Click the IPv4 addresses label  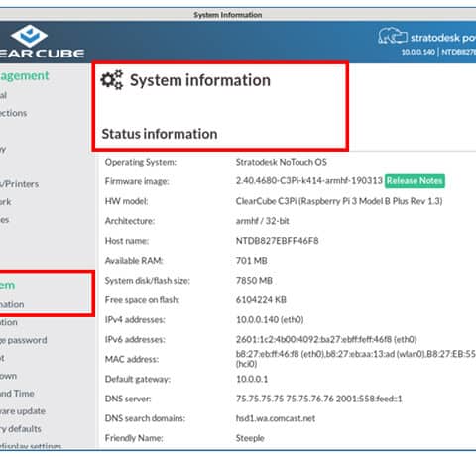pos(135,320)
